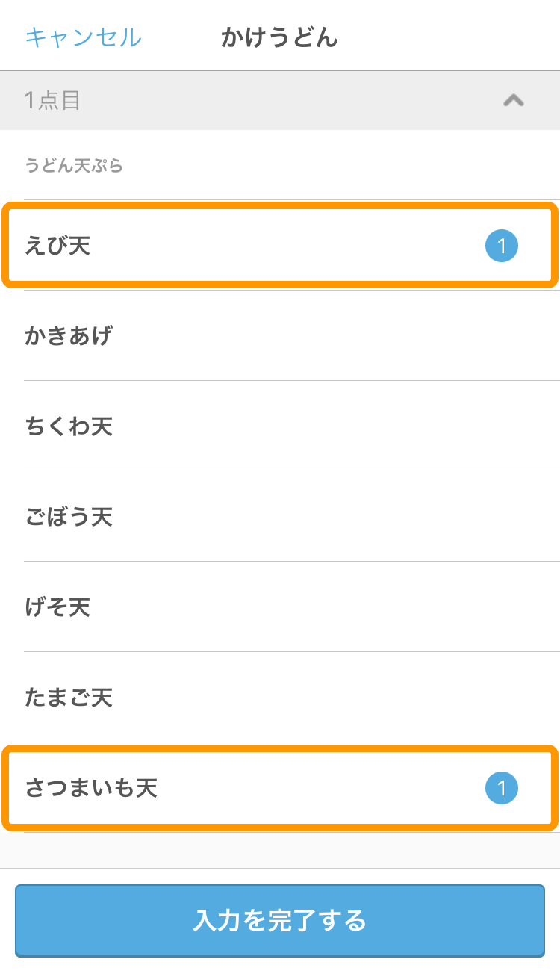This screenshot has height=971, width=560.
Task: Tap the さつまいも天 text label
Action: point(91,788)
